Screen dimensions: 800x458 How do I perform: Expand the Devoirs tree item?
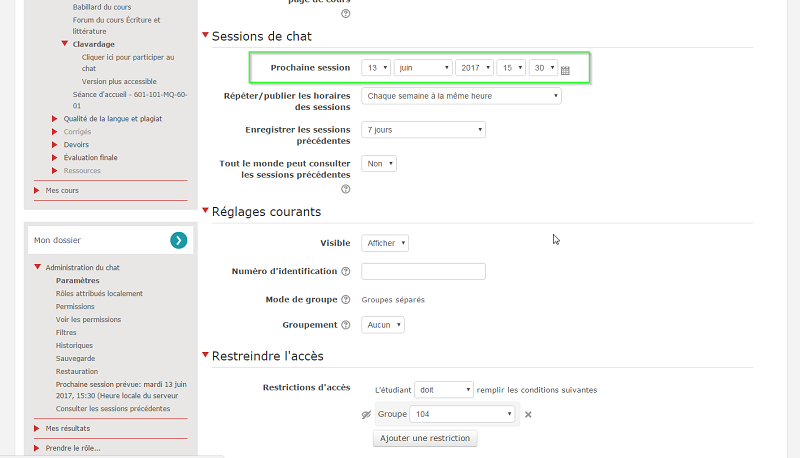(55, 144)
